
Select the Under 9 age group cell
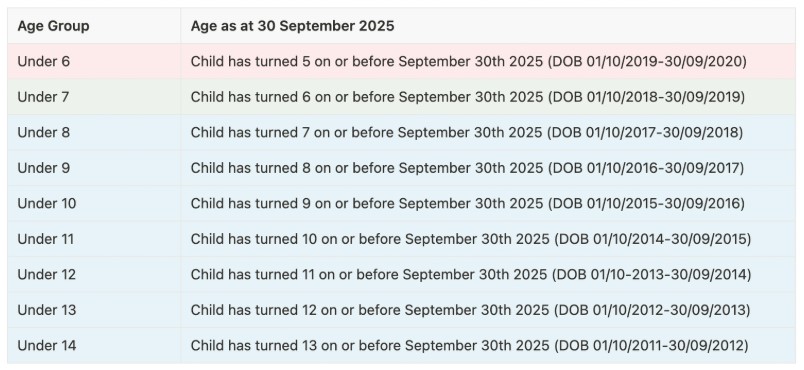(x=44, y=168)
